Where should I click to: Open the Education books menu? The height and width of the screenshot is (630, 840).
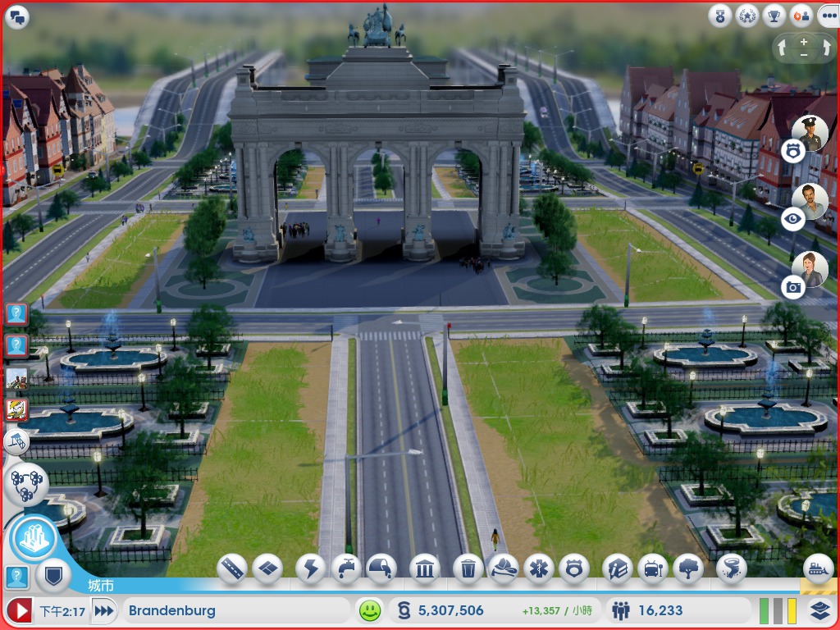[618, 569]
